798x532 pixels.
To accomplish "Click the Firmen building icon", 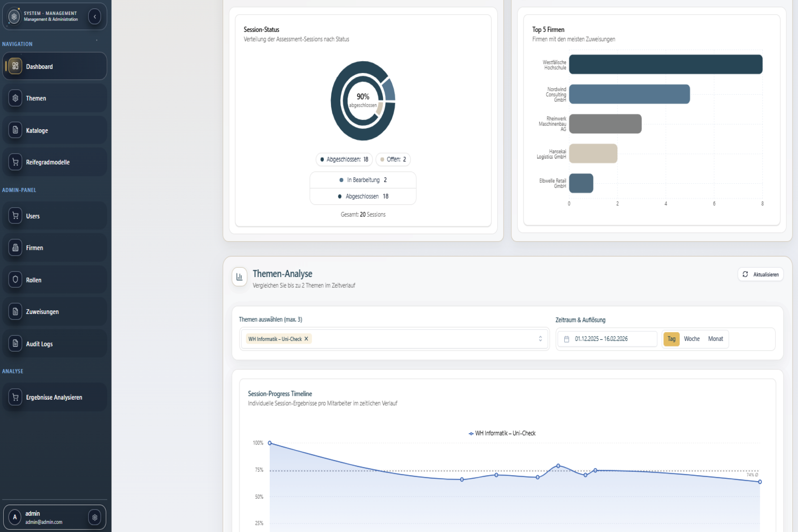I will (x=15, y=248).
